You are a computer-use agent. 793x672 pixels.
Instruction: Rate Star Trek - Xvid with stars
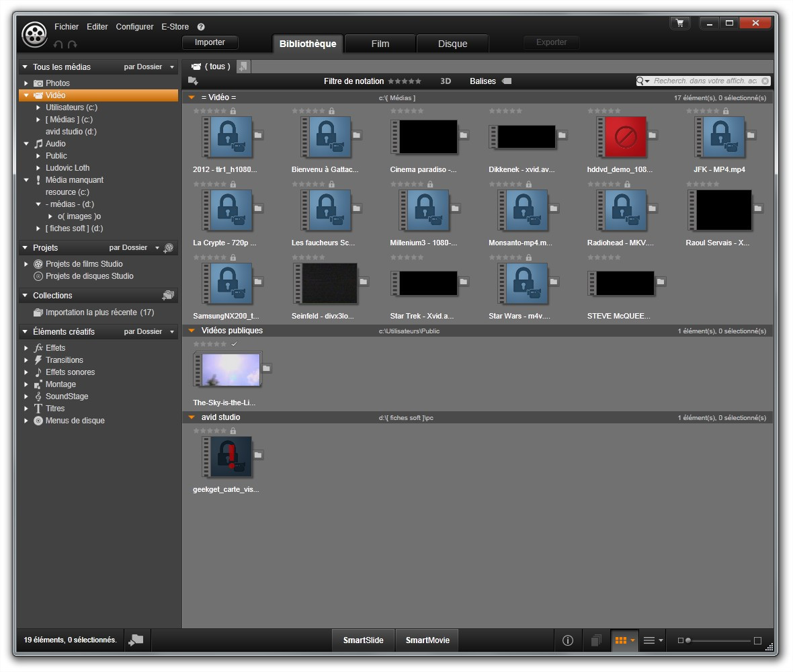(x=407, y=257)
